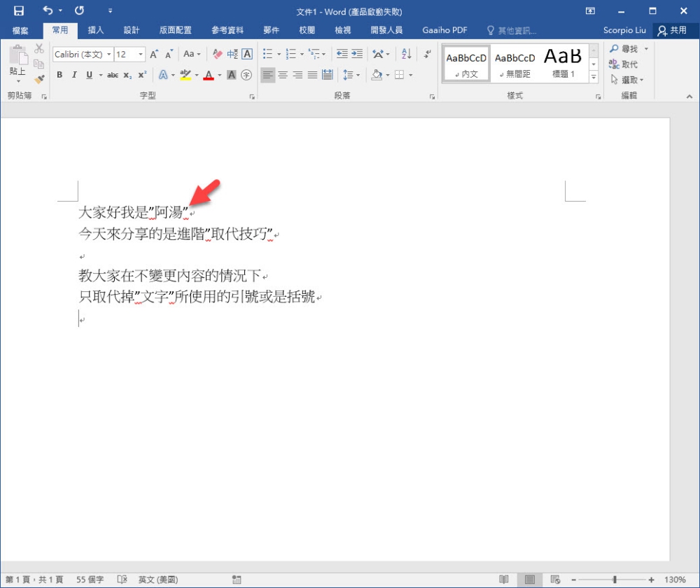Image resolution: width=700 pixels, height=588 pixels.
Task: Click the Increase Font Size icon
Action: coord(154,54)
